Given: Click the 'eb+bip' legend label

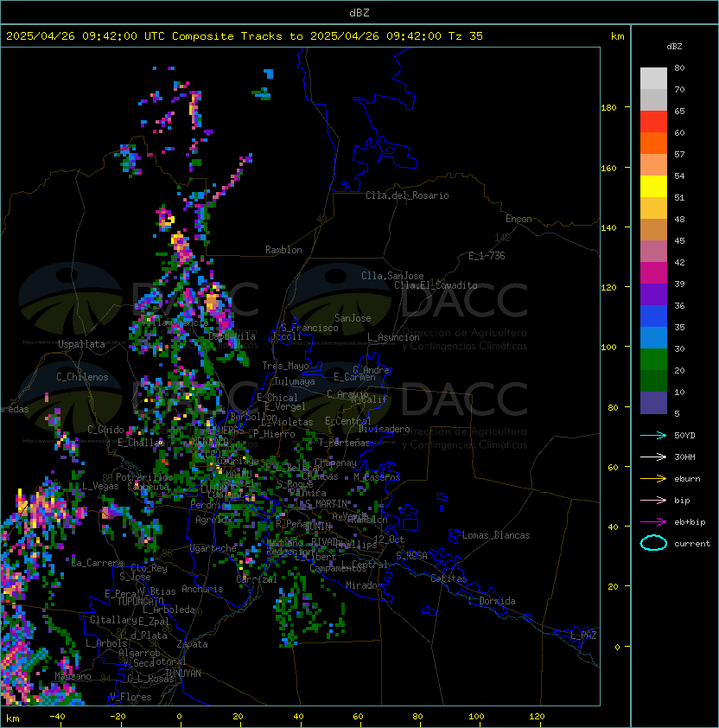Looking at the screenshot, I should click(x=690, y=522).
